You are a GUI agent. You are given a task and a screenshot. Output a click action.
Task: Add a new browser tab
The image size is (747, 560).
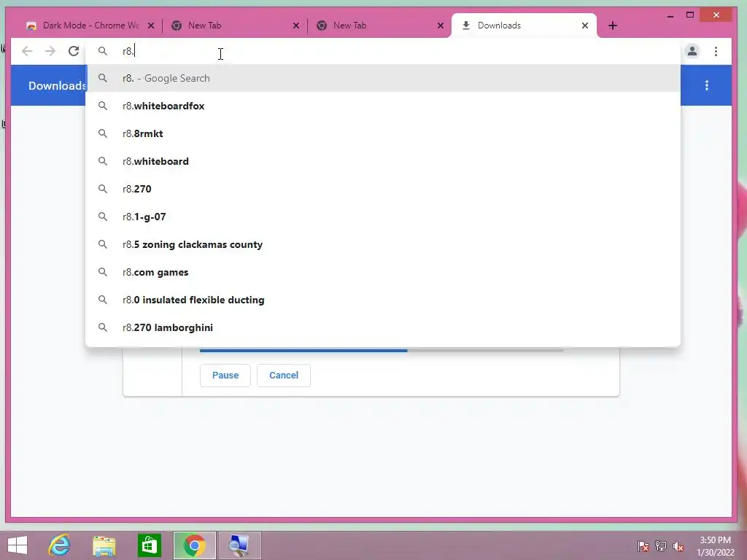coord(613,26)
